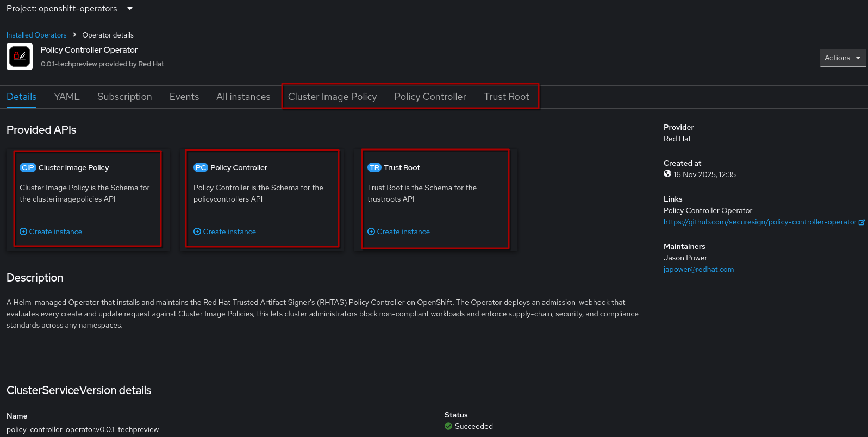The image size is (868, 437).
Task: Open the Project openshift-operators dropdown
Action: (x=70, y=9)
